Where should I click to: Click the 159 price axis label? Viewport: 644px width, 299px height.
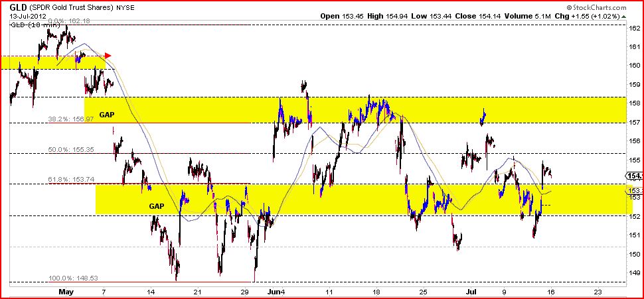click(635, 84)
